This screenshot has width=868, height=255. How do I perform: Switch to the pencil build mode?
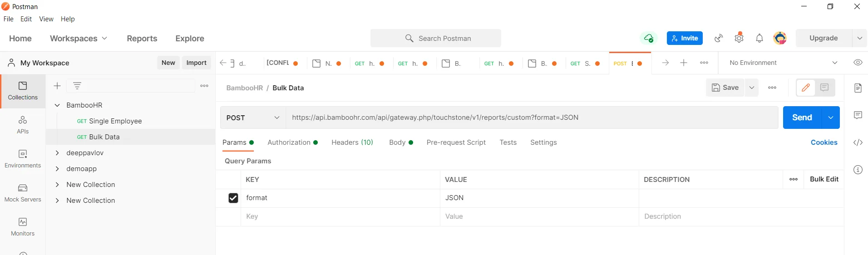[806, 88]
